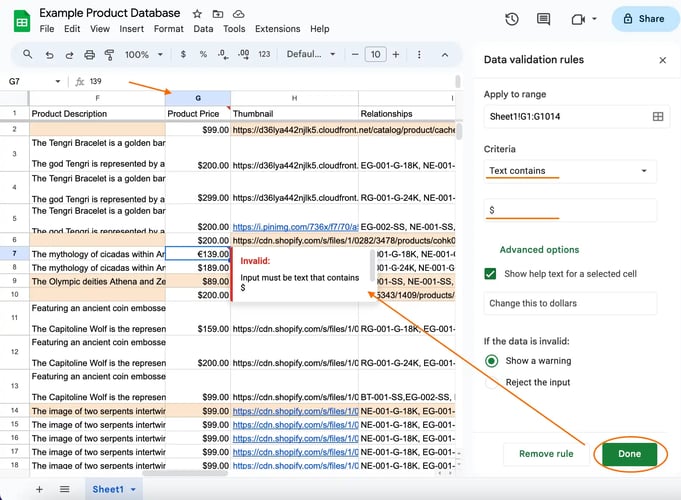681x500 pixels.
Task: Click the green Done button
Action: pos(629,454)
